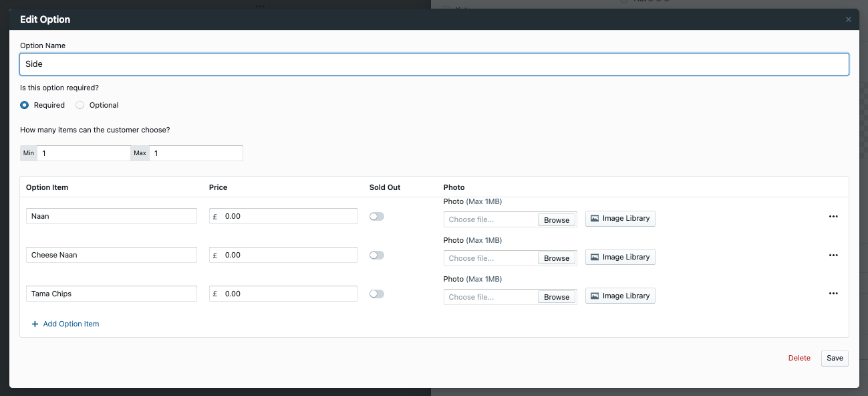
Task: Select the Required radio button
Action: coord(23,105)
